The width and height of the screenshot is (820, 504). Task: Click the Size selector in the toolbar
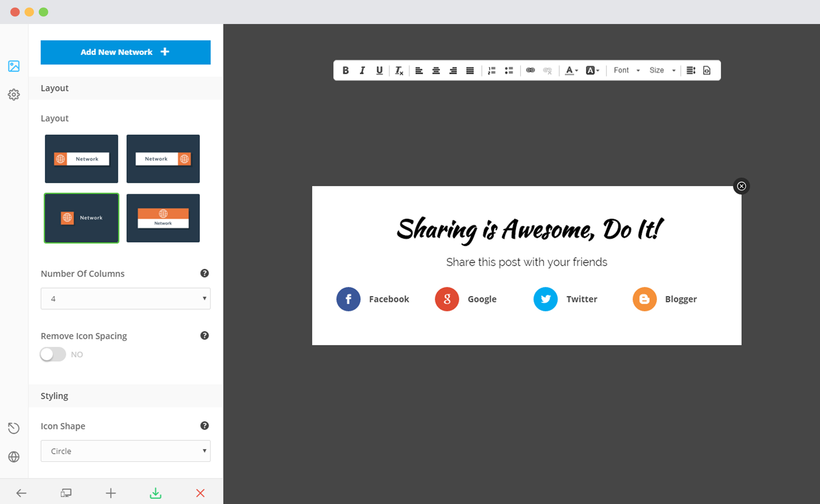coord(661,70)
